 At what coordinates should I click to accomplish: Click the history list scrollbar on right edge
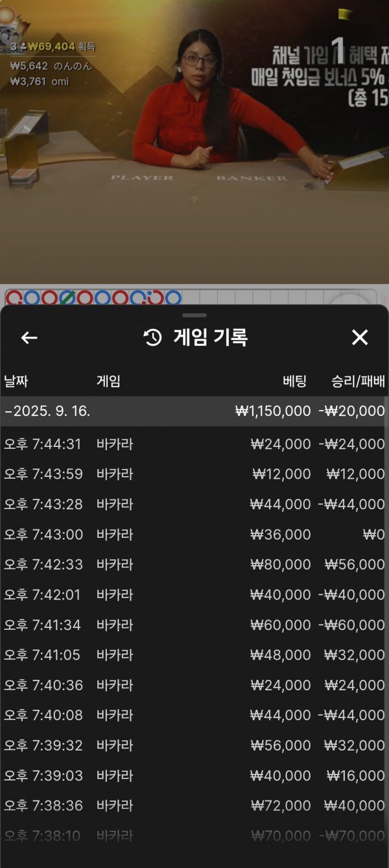coord(386,584)
